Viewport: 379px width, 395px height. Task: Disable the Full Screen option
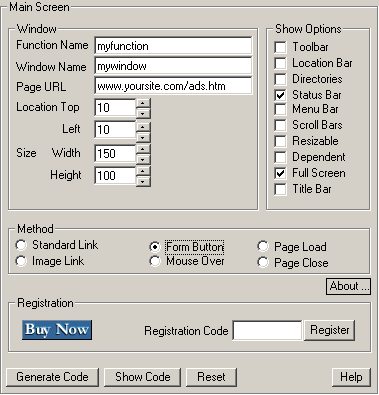pos(280,173)
